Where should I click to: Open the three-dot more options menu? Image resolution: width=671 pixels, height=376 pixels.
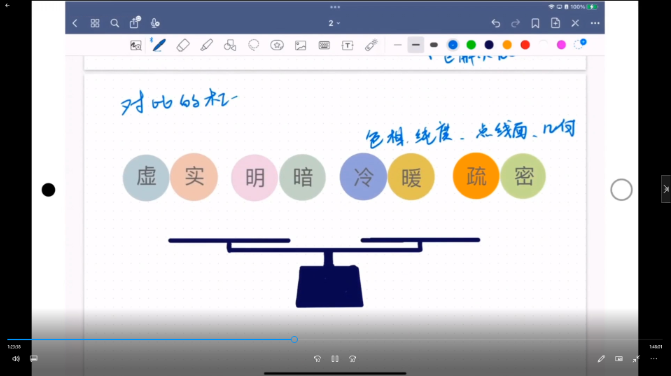(595, 23)
